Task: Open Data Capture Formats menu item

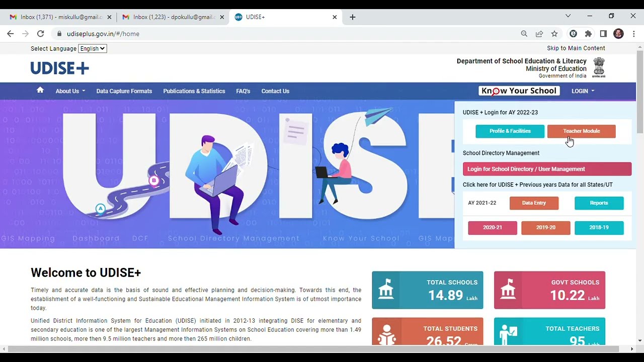Action: (x=124, y=91)
